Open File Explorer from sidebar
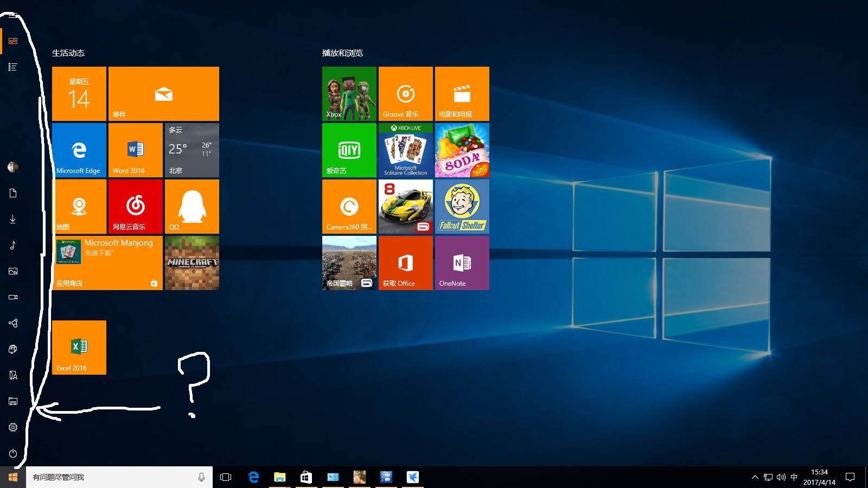This screenshot has width=868, height=488. coord(13,401)
